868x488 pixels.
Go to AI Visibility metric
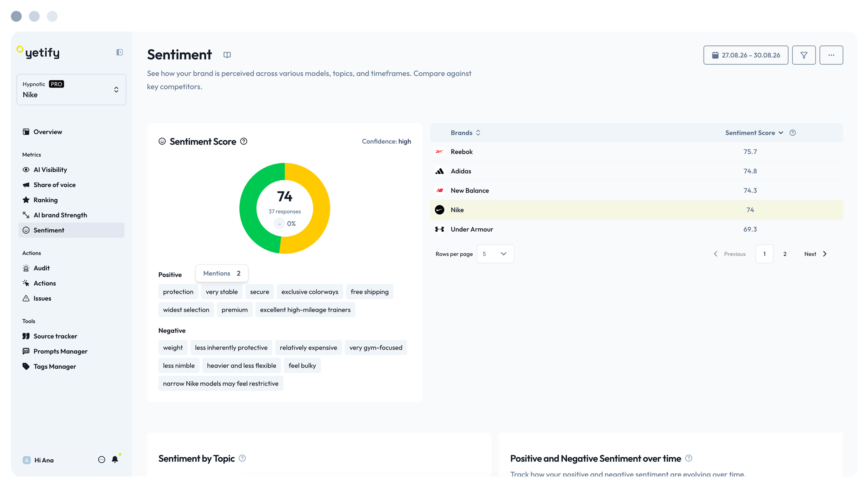click(71, 170)
